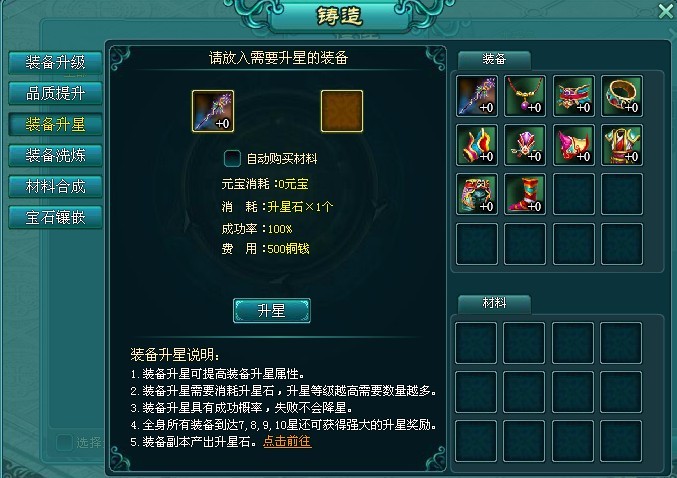This screenshot has width=677, height=478.
Task: Choose the red belt equipment item
Action: [574, 96]
